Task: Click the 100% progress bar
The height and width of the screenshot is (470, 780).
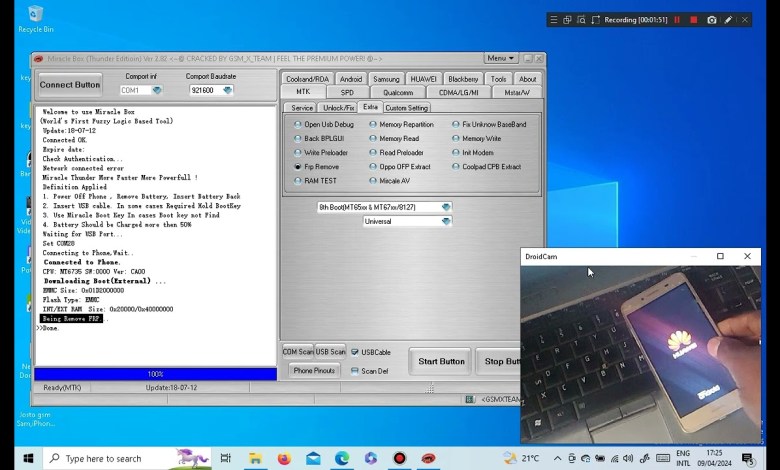Action: pyautogui.click(x=156, y=374)
